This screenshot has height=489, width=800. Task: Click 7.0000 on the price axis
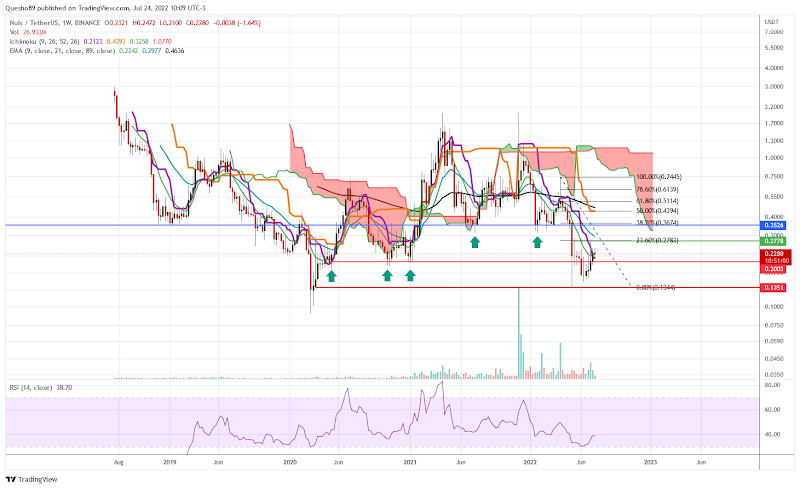774,32
